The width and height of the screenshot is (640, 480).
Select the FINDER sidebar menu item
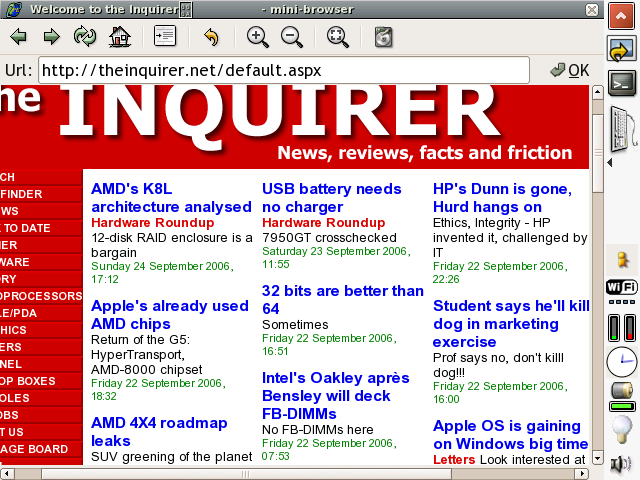point(41,194)
